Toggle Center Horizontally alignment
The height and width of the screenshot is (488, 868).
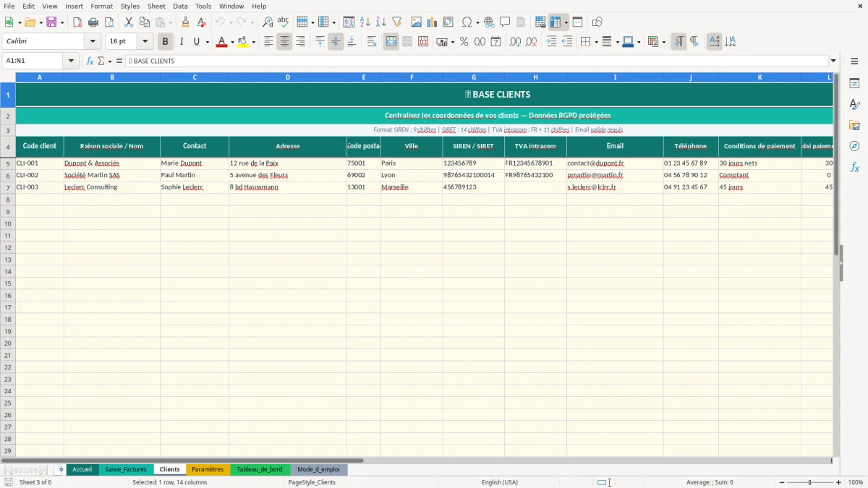[284, 42]
